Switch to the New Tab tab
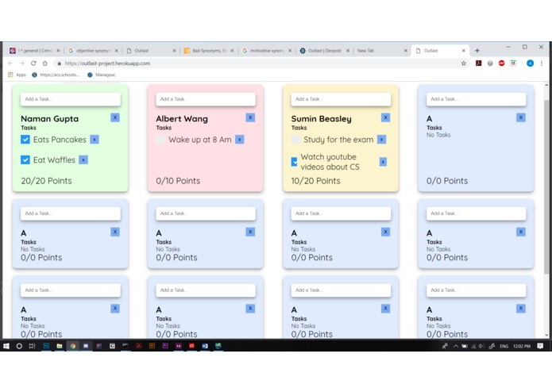Image resolution: width=552 pixels, height=392 pixels. [x=382, y=51]
